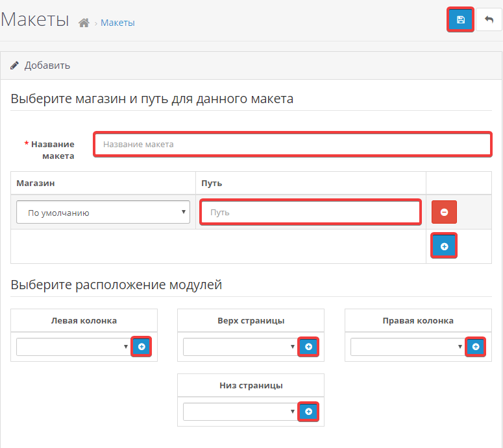Focus the Название макета input field
This screenshot has height=448, width=503.
pos(292,145)
